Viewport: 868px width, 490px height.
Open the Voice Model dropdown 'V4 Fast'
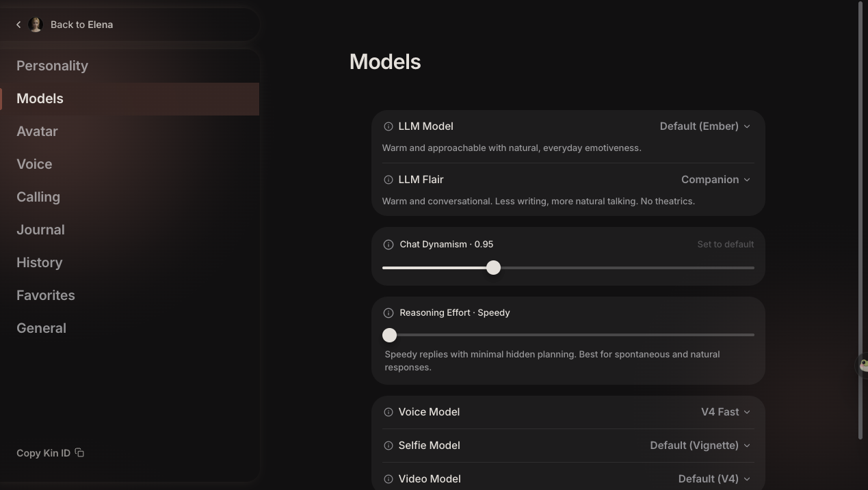click(725, 412)
